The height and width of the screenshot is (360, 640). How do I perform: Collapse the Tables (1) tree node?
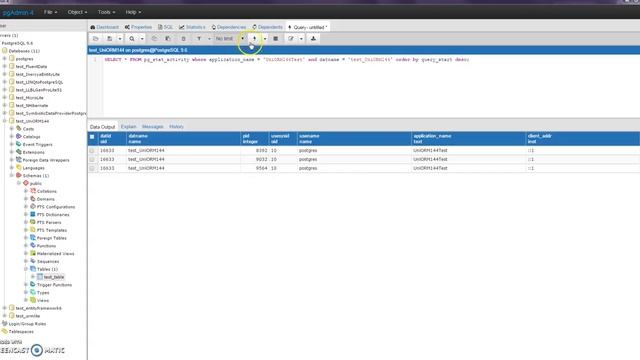coord(26,269)
